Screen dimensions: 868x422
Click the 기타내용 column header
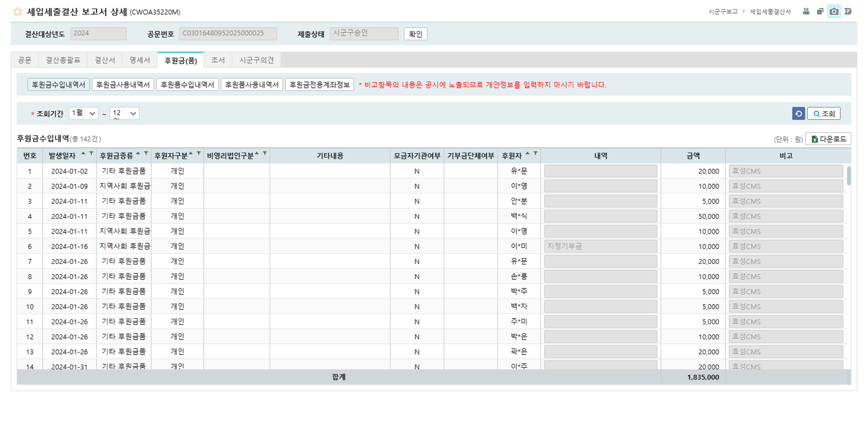point(330,156)
